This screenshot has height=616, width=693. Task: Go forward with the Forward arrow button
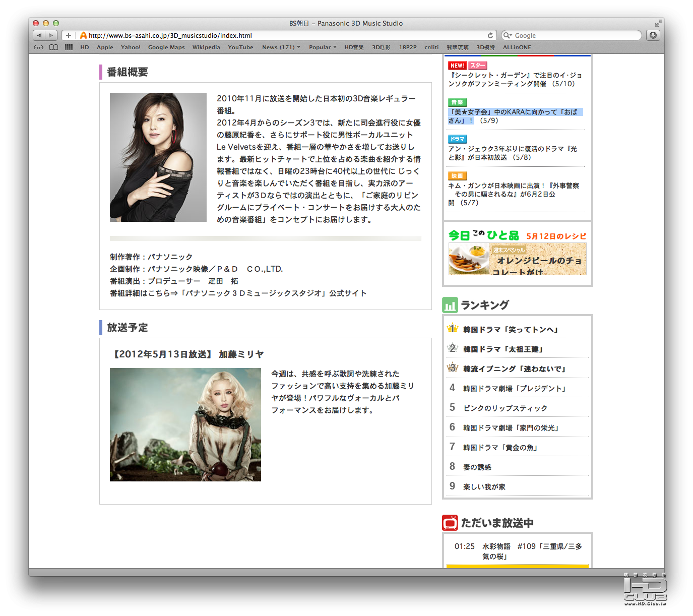coord(51,35)
